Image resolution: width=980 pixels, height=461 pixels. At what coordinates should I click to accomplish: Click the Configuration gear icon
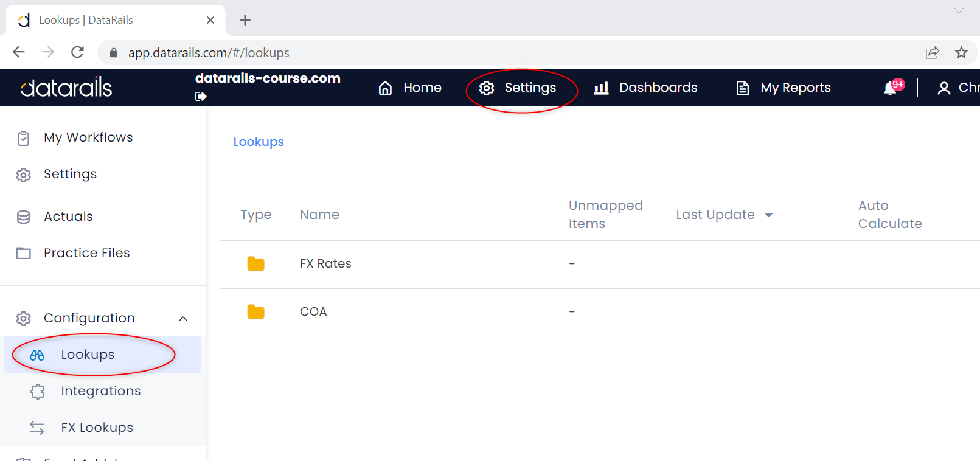pos(24,319)
